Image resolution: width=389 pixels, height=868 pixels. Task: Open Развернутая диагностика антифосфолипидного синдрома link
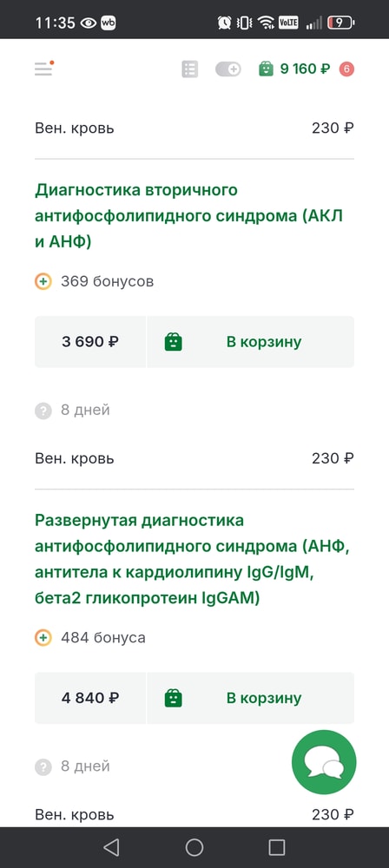[193, 559]
